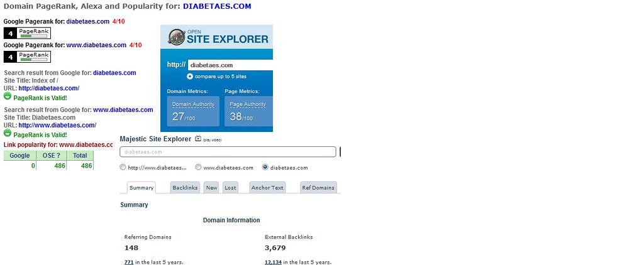Click the compare up to 5 sites link
The width and height of the screenshot is (644, 265).
221,77
